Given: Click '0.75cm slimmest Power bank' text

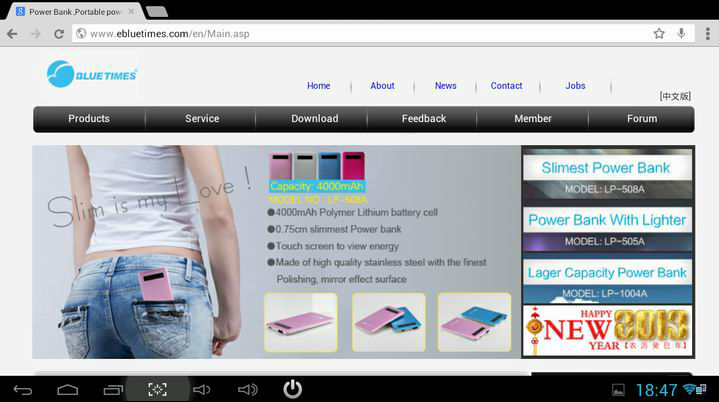Looking at the screenshot, I should [x=338, y=229].
